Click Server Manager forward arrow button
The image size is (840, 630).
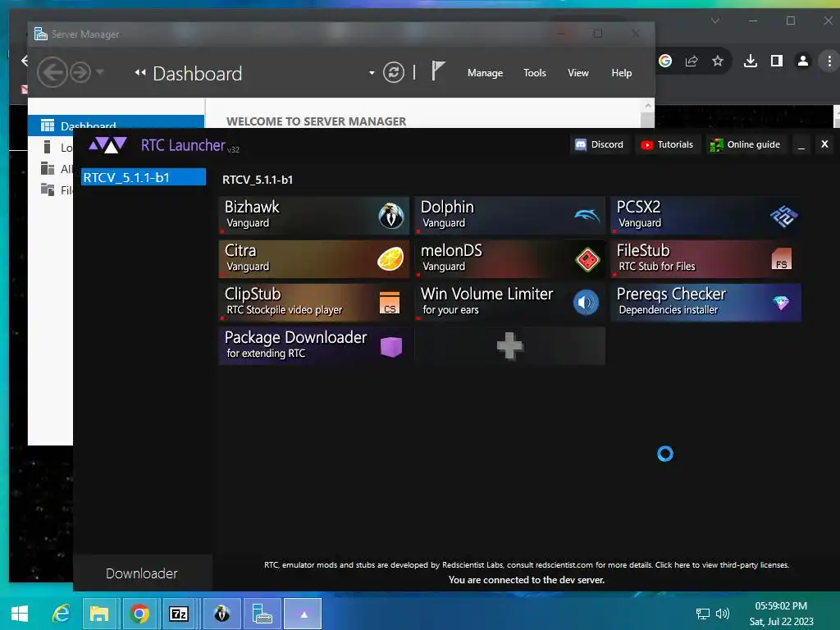point(80,72)
